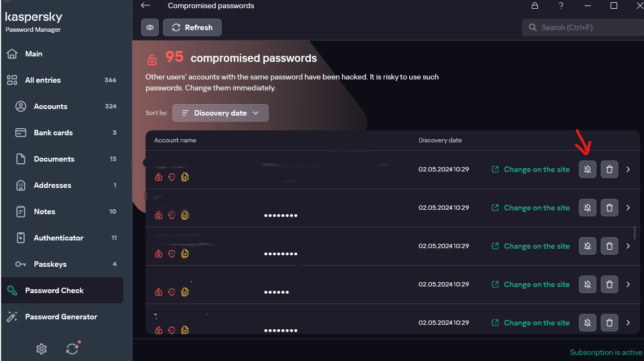
Task: Select Bank cards in the sidebar
Action: point(53,133)
